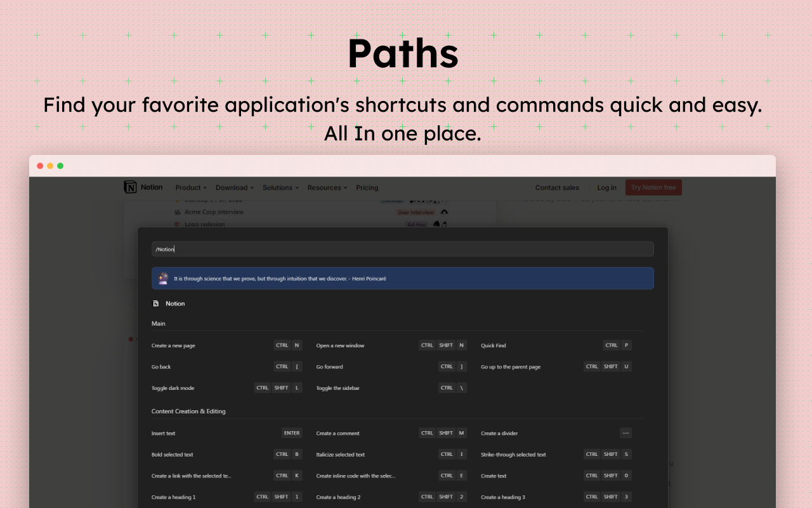Open the Solutions dropdown

tap(281, 188)
